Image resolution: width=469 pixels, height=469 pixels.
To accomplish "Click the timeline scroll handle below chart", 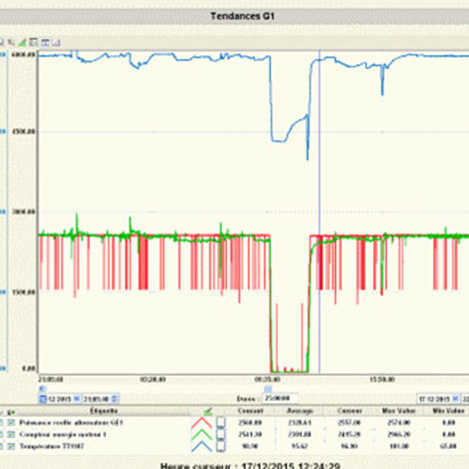I will 268,389.
